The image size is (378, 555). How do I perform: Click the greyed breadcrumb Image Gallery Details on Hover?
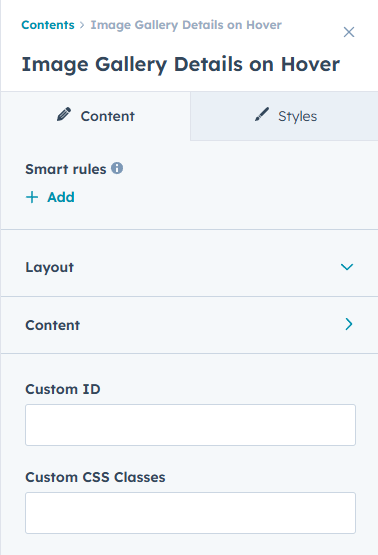(x=186, y=25)
